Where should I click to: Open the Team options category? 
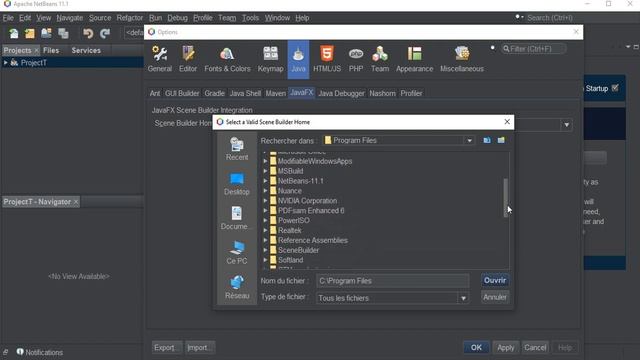380,59
